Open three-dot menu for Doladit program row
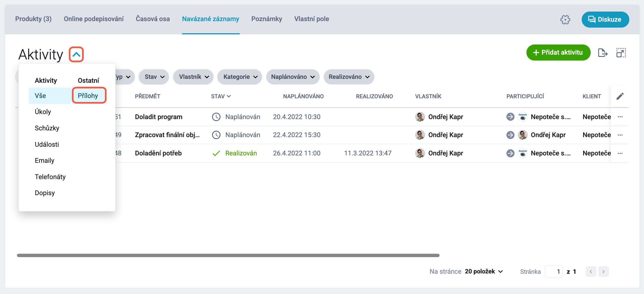This screenshot has height=294, width=644. click(x=620, y=117)
